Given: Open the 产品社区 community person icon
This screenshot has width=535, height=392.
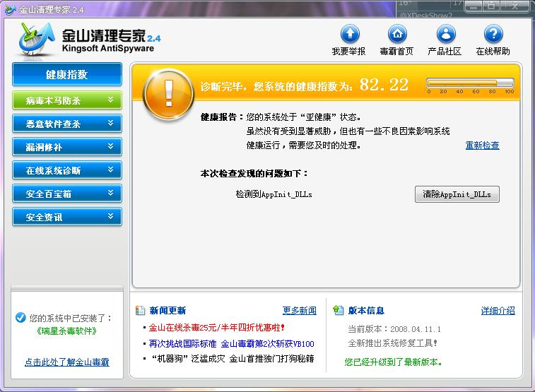Looking at the screenshot, I should 446,34.
